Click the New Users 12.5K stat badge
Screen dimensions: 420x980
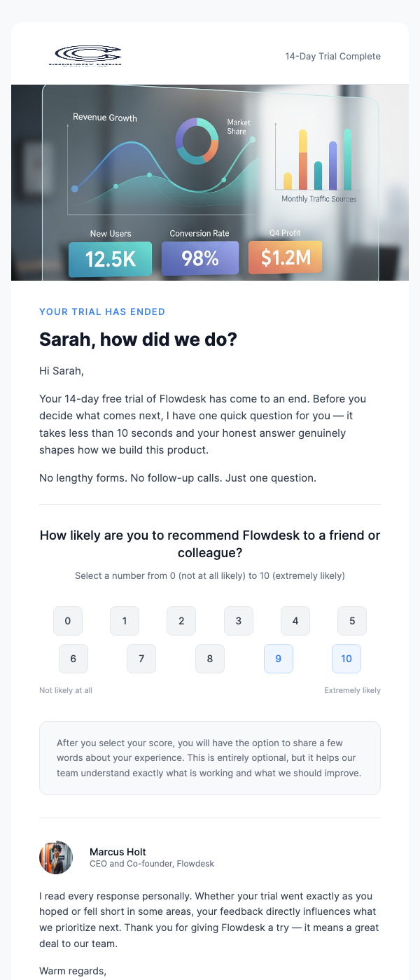click(x=110, y=258)
